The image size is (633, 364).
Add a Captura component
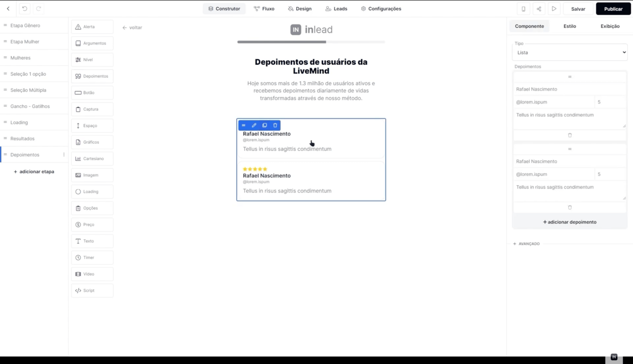(92, 109)
